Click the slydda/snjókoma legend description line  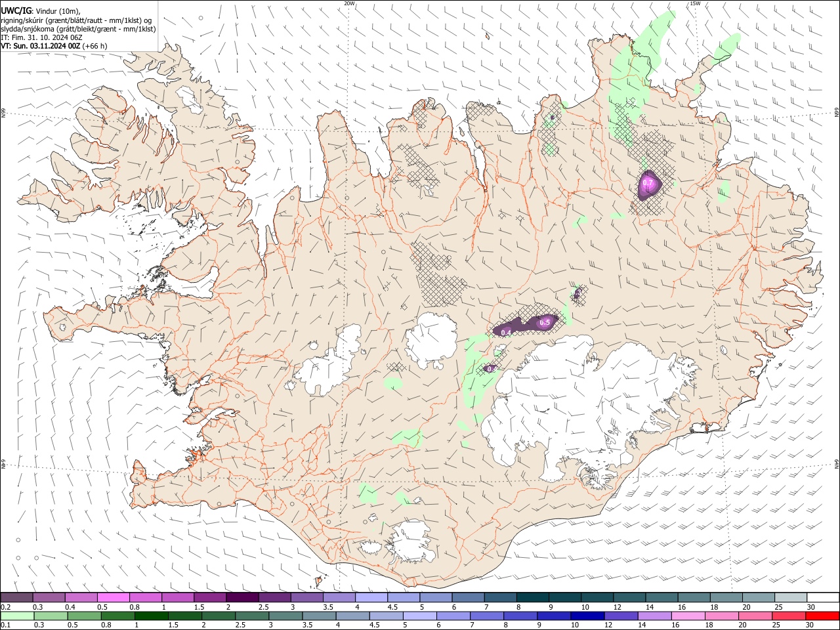click(x=78, y=29)
